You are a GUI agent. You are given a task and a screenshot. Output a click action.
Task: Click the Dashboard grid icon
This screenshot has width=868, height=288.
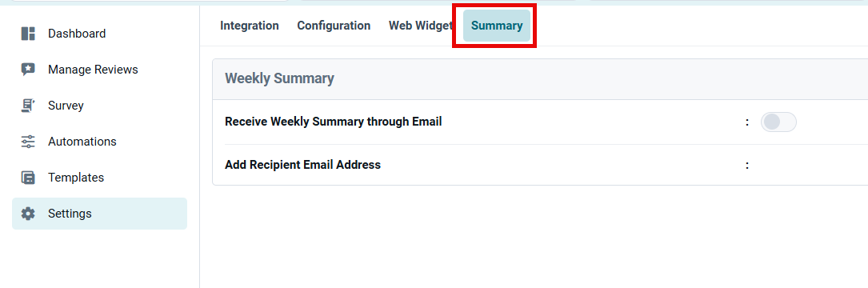tap(28, 34)
